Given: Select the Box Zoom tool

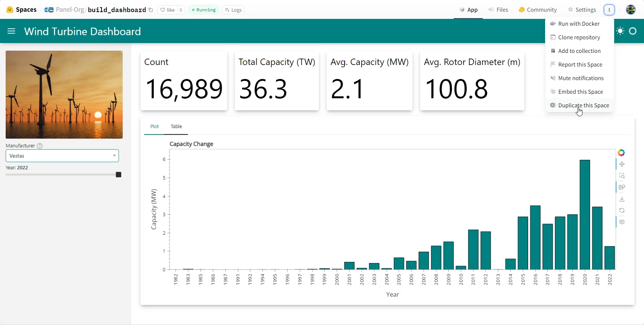Looking at the screenshot, I should (622, 176).
